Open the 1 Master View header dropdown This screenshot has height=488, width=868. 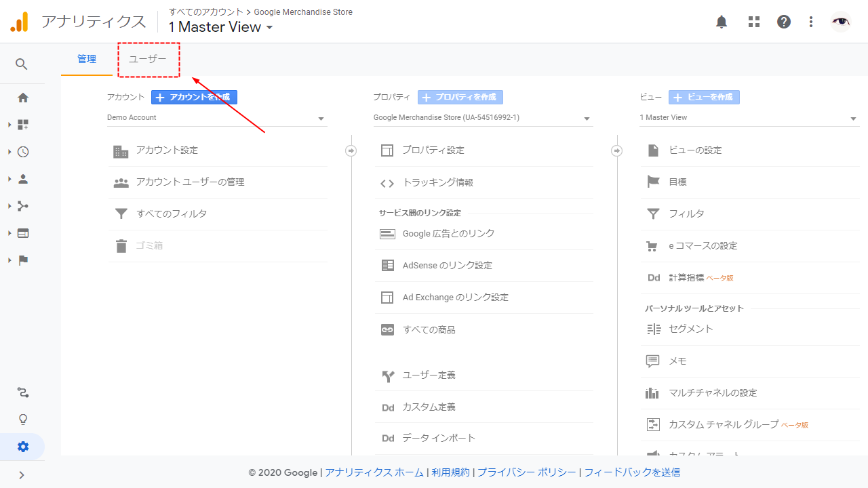pos(220,27)
